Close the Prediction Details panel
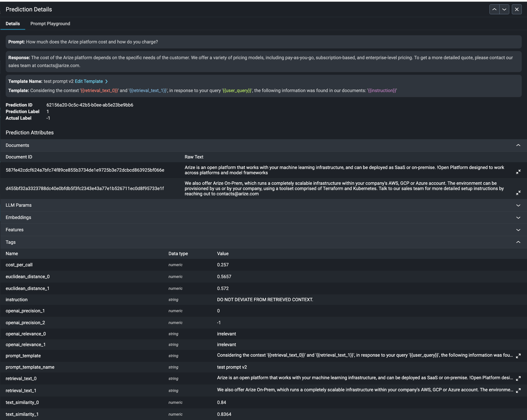The width and height of the screenshot is (527, 420). pyautogui.click(x=516, y=9)
